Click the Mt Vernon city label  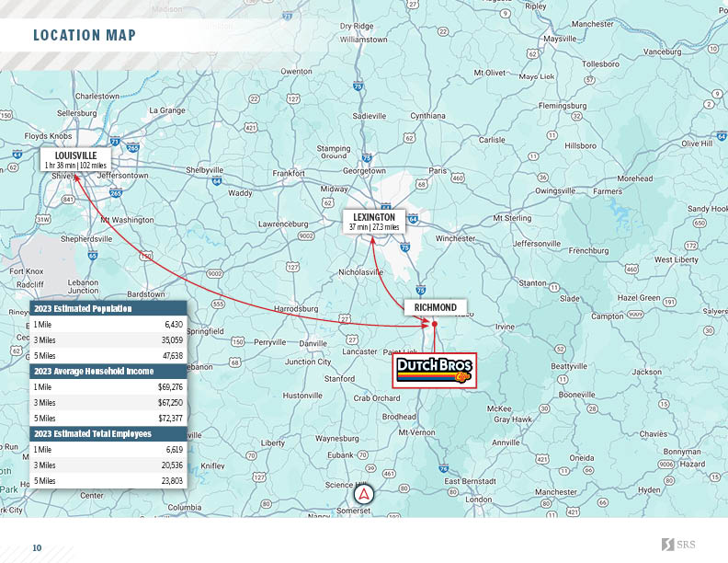coord(417,432)
